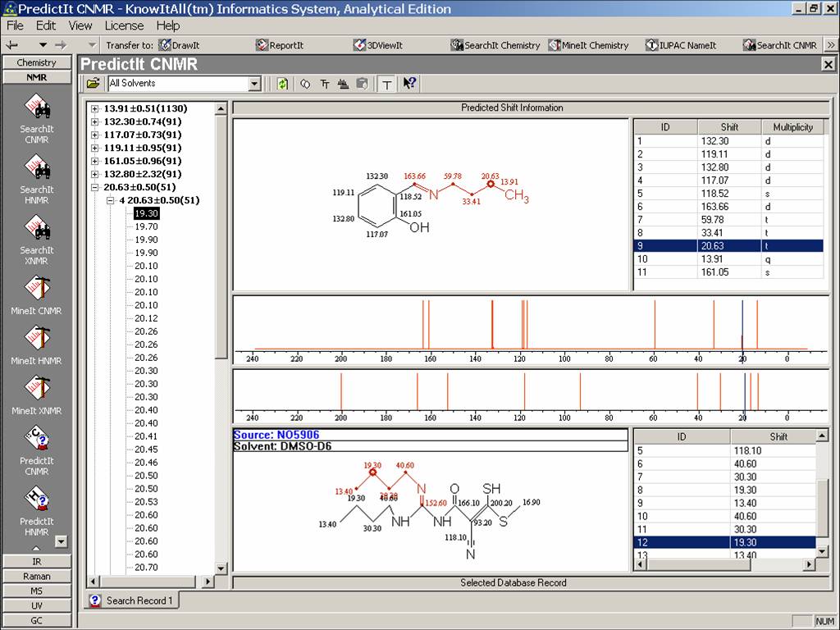Open the UV sidebar group
Image resolution: width=840 pixels, height=630 pixels.
pos(36,606)
